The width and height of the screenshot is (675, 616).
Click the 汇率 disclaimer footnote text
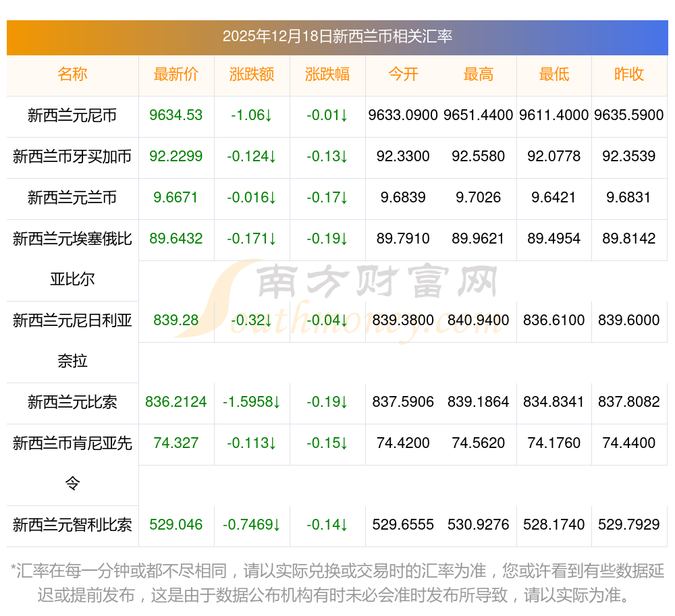coord(337,583)
